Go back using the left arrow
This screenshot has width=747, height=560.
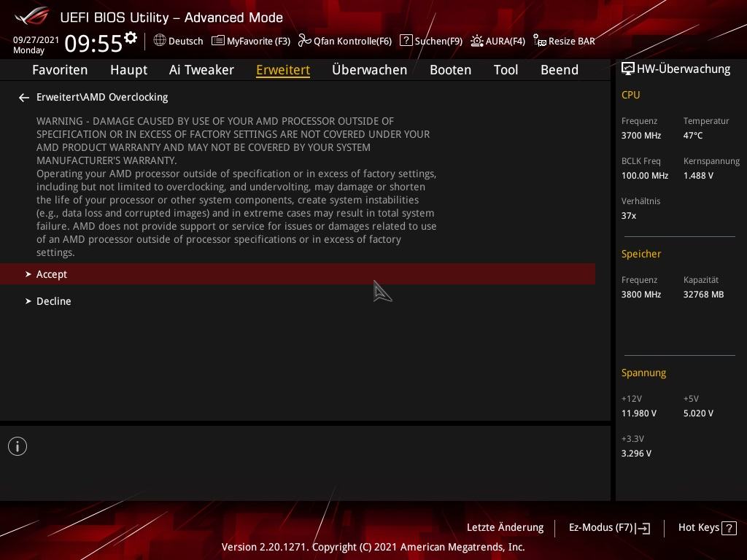point(24,98)
